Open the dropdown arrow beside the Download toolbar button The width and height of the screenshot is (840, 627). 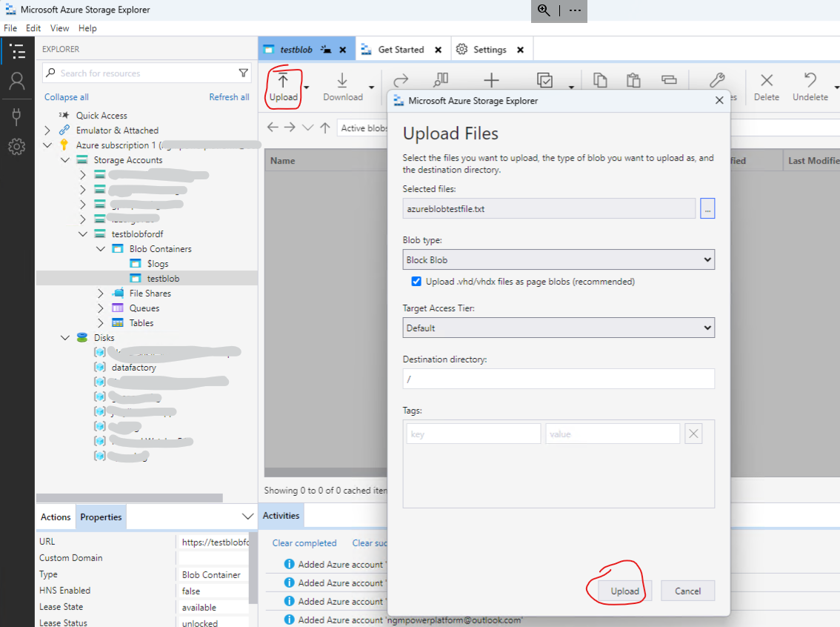coord(371,87)
